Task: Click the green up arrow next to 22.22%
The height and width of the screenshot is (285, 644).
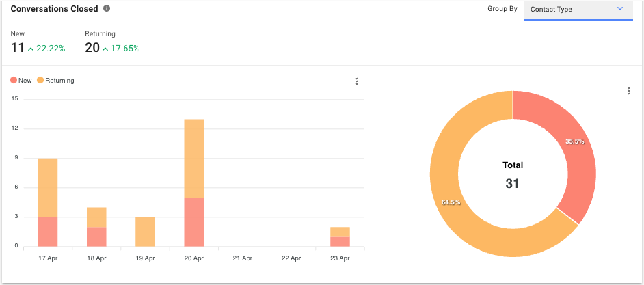Action: [x=31, y=49]
